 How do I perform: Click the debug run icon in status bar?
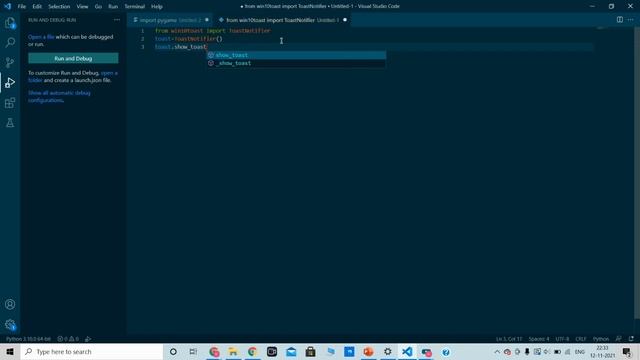pos(88,339)
